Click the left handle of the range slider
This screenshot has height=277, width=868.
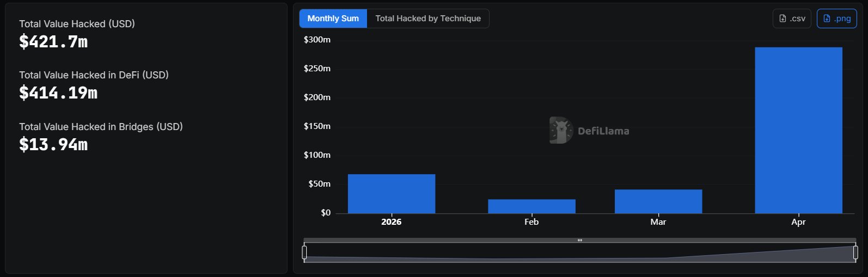pos(304,252)
